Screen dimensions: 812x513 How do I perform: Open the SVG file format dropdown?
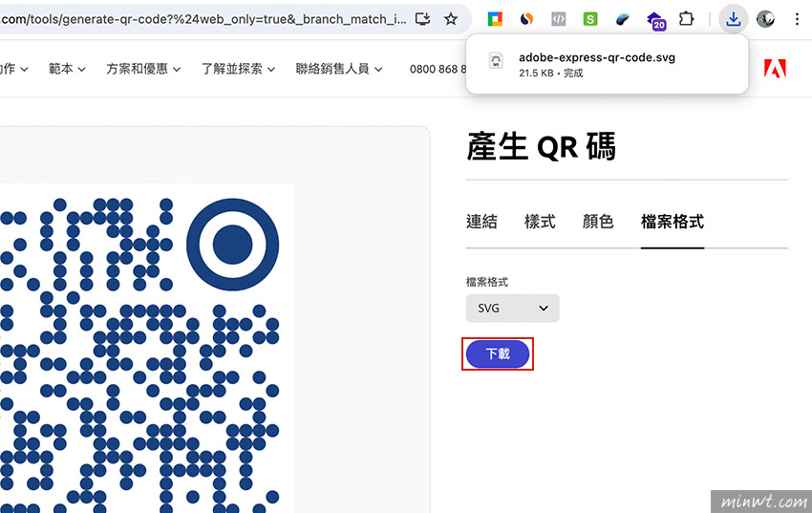coord(512,308)
